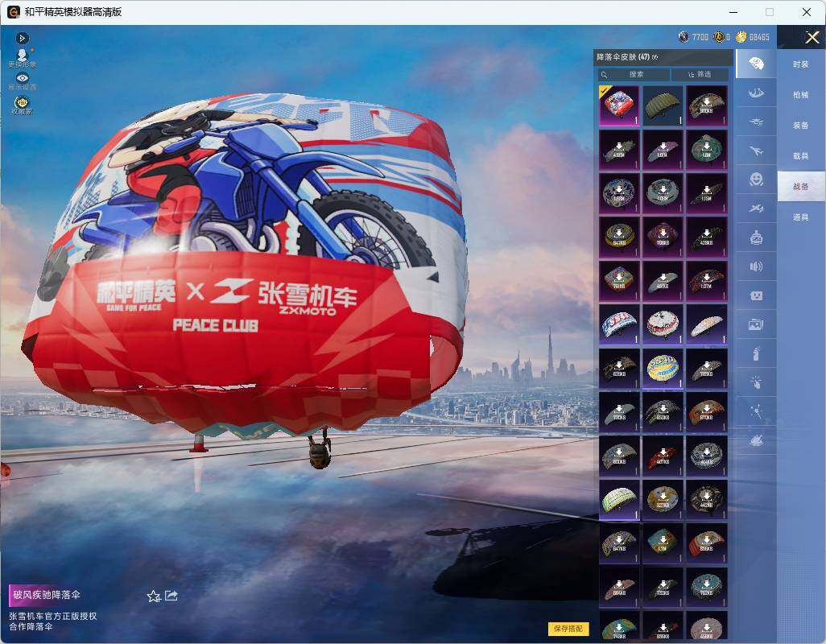Open the airplane skin category icon
The width and height of the screenshot is (826, 644).
756,151
